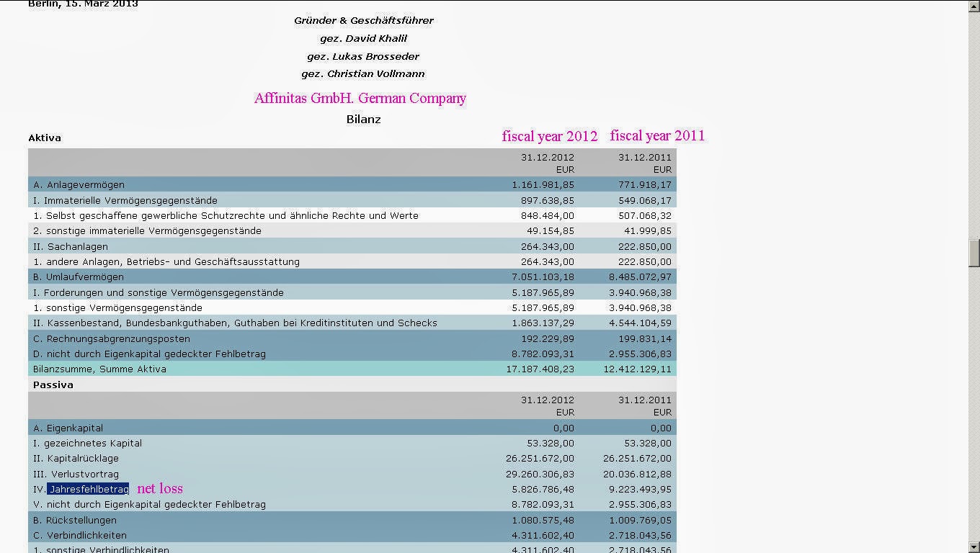The width and height of the screenshot is (980, 553).
Task: Click 'II. Kassenbestand, Bundesbankguthaben' row label
Action: click(235, 323)
